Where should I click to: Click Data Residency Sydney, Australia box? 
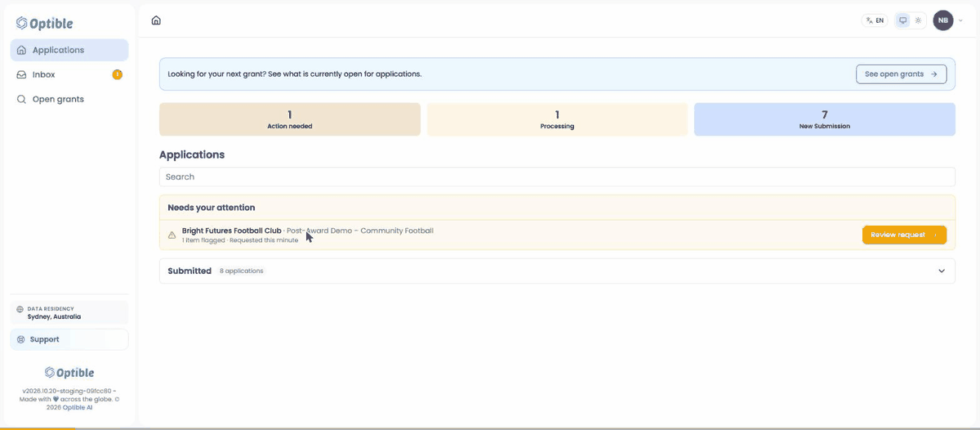point(69,312)
